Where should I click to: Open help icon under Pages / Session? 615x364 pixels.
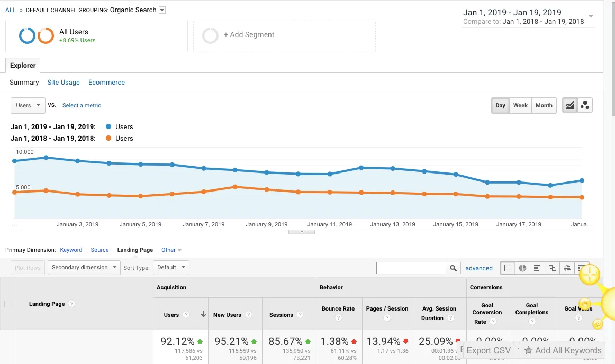tap(387, 318)
